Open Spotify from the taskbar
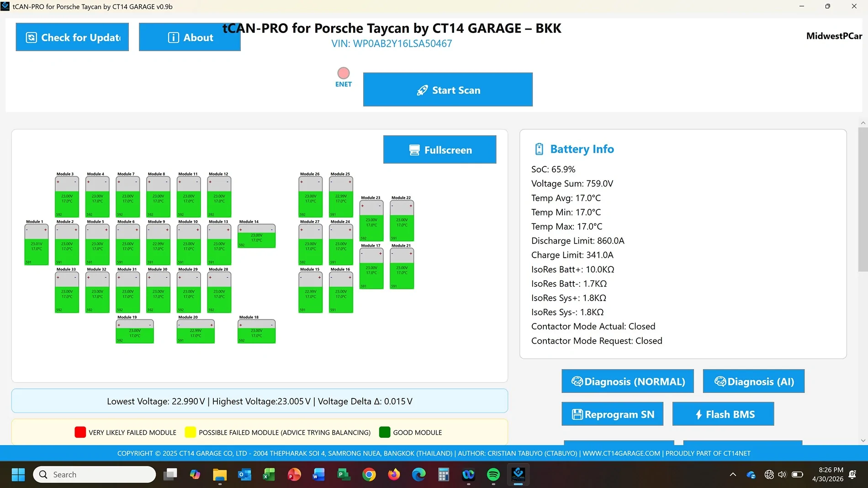 (493, 475)
